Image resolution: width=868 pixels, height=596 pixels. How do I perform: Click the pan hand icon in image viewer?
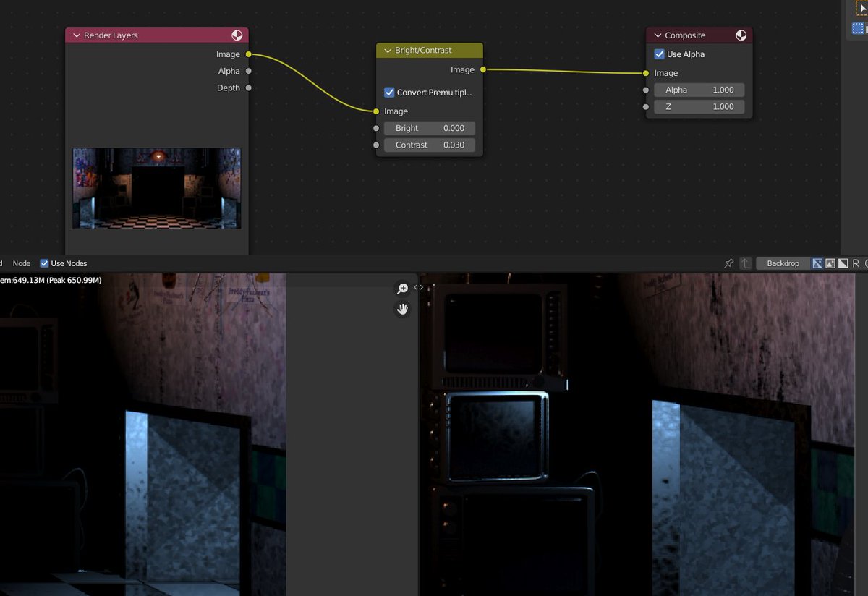pos(402,310)
